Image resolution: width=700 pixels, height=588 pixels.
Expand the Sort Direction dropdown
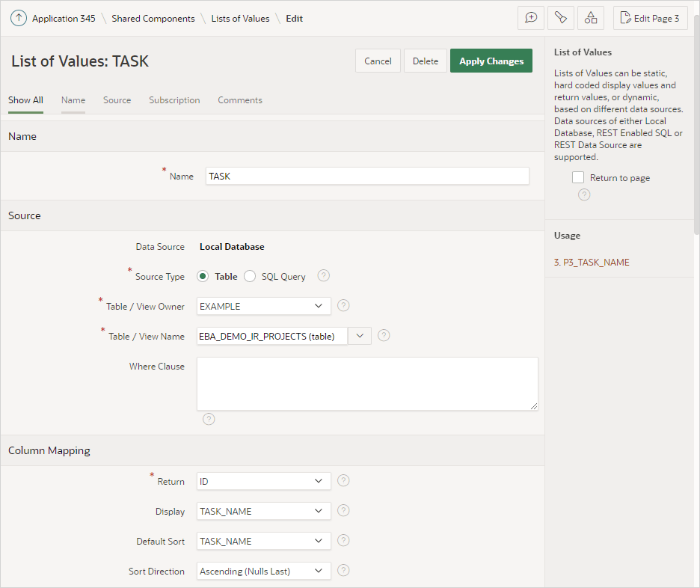coord(264,571)
